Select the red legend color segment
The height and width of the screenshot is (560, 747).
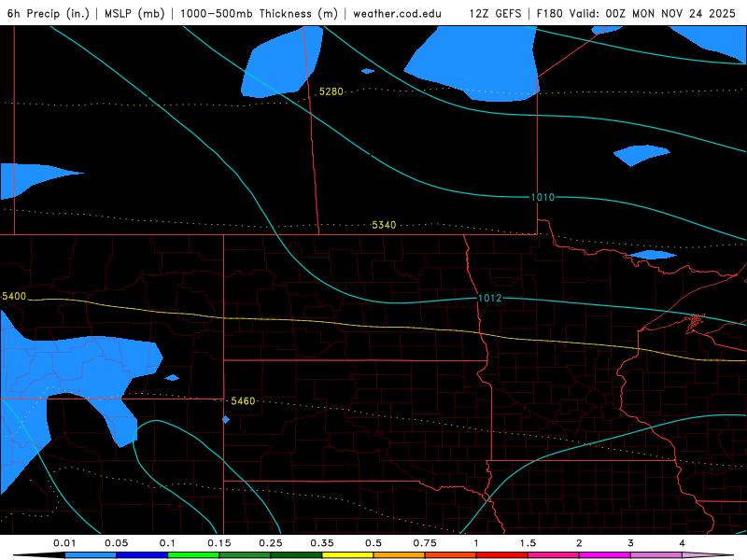[x=502, y=555]
